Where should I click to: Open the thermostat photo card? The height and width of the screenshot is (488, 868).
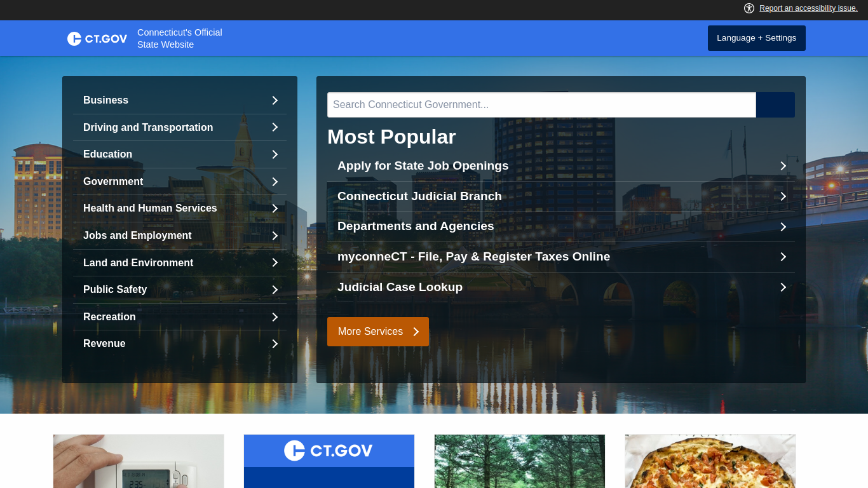point(139,461)
